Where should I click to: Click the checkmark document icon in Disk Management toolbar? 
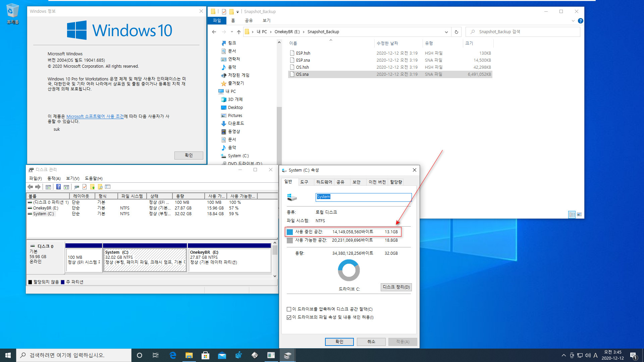pyautogui.click(x=85, y=187)
